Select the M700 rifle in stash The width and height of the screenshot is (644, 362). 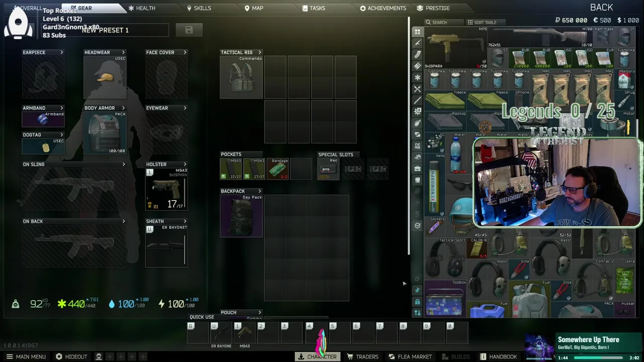(541, 37)
